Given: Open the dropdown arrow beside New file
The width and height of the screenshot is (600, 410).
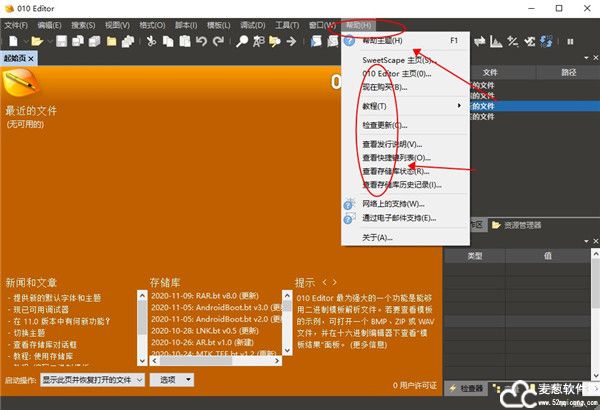Looking at the screenshot, I should 24,41.
